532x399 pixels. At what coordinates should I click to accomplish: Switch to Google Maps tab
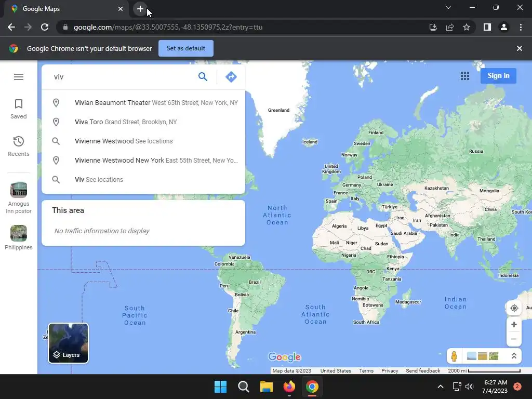[x=66, y=9]
